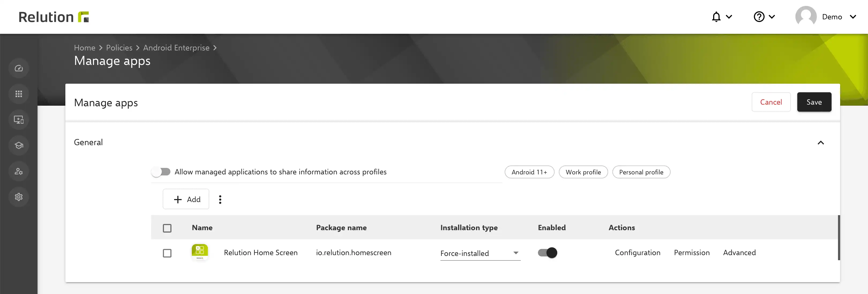Open Configuration action for Relution Home Screen
Image resolution: width=868 pixels, height=294 pixels.
tap(638, 252)
